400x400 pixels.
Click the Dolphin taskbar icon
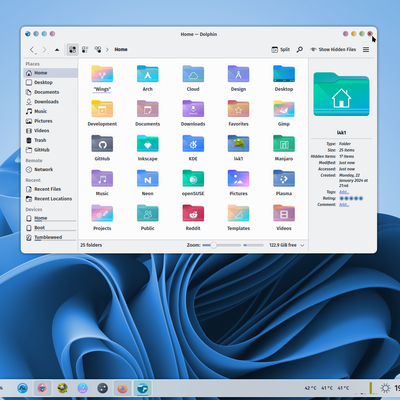pos(143,388)
